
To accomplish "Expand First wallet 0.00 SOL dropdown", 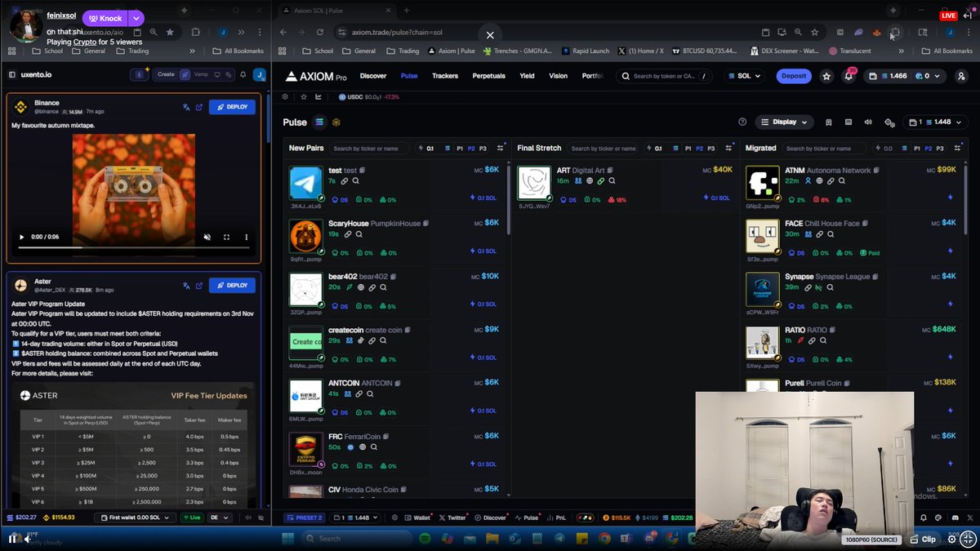I will point(135,518).
